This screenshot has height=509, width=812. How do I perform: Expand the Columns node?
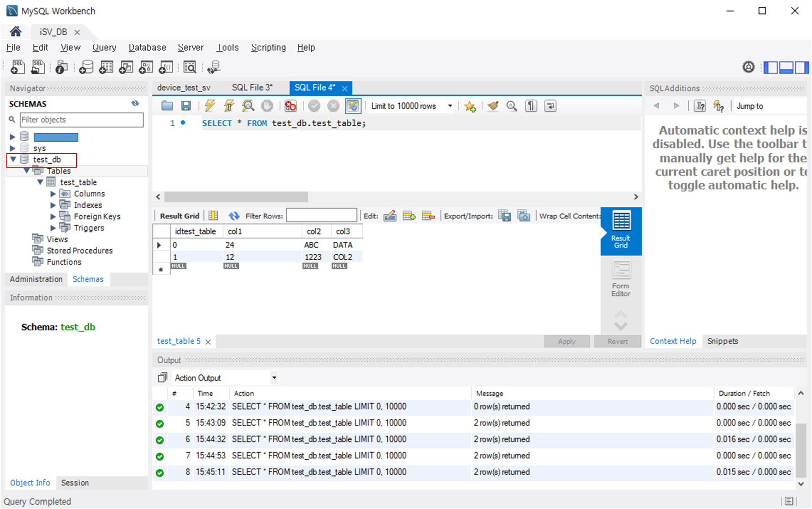tap(53, 194)
